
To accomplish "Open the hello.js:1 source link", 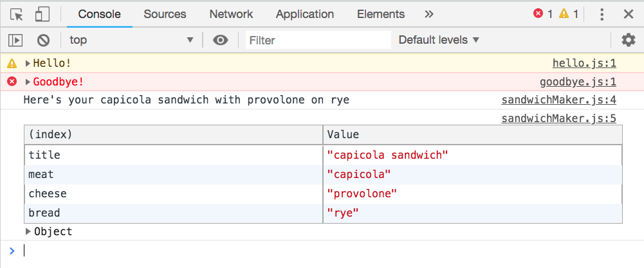I will tap(584, 63).
